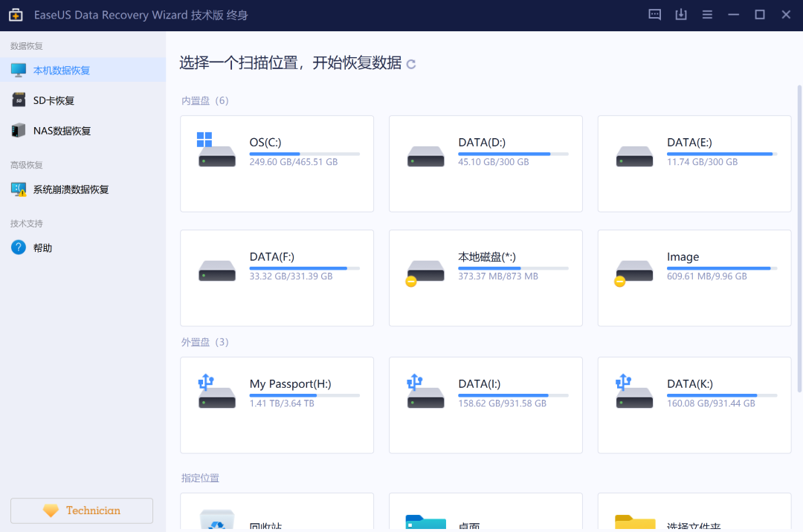Click the 160.08 GB/931.44 GB size text
Screen dimensions: 803x532
(x=711, y=403)
